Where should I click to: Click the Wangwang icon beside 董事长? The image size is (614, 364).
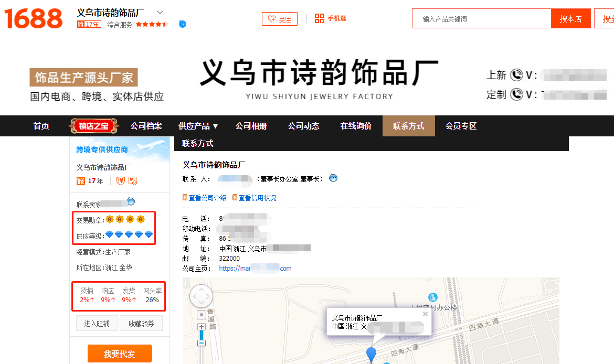click(333, 178)
